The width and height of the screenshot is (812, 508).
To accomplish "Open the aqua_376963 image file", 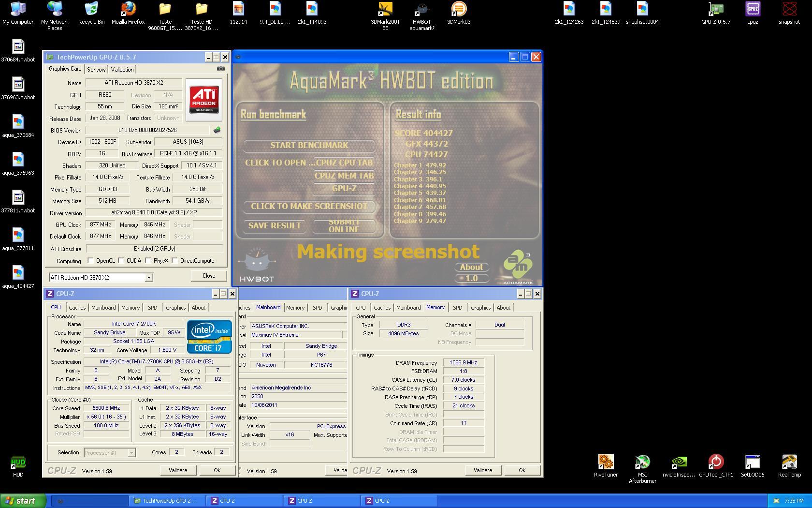I will [18, 164].
